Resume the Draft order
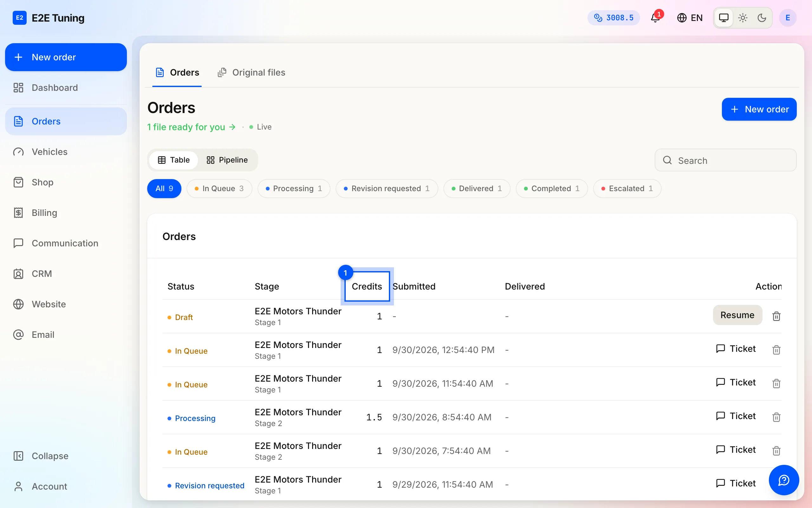This screenshot has width=812, height=508. (x=737, y=315)
